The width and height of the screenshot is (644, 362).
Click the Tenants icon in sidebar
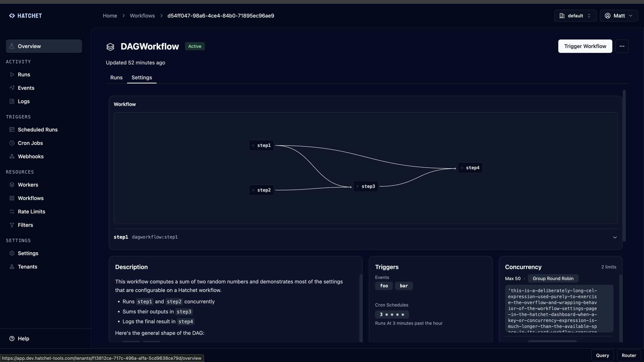click(x=12, y=267)
